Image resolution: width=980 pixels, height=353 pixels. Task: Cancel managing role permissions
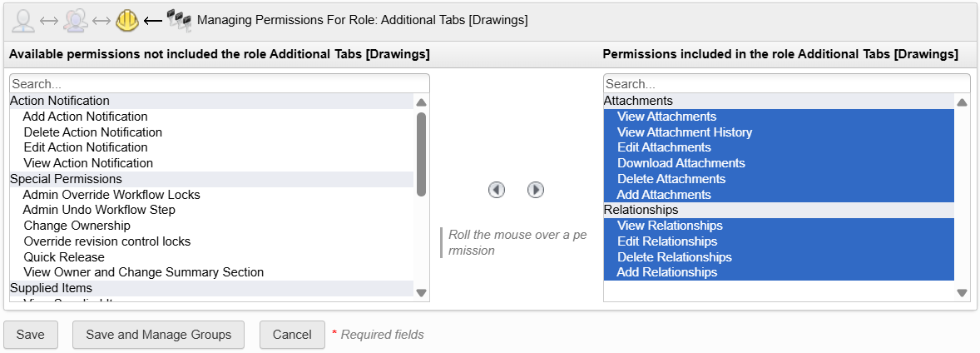[292, 335]
